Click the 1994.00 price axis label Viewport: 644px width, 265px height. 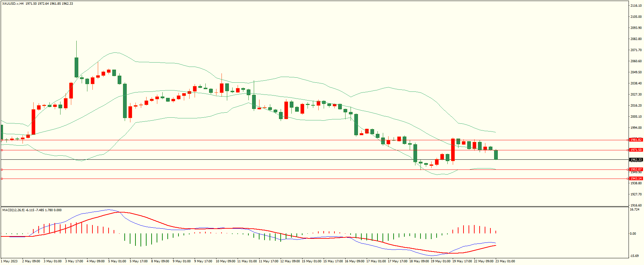click(636, 128)
